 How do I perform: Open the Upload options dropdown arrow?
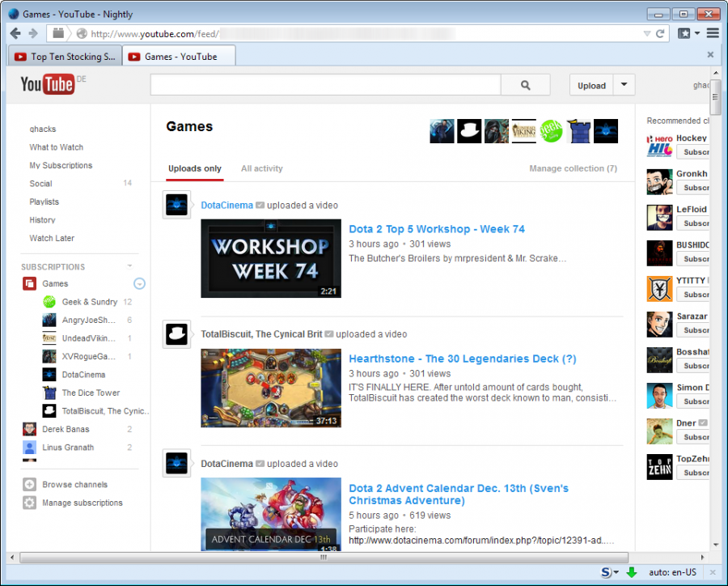point(623,85)
